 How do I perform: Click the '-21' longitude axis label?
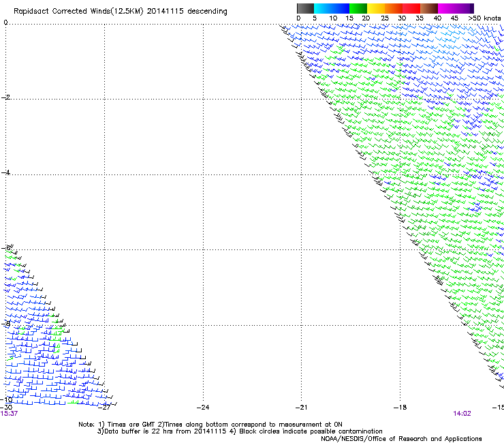[301, 408]
